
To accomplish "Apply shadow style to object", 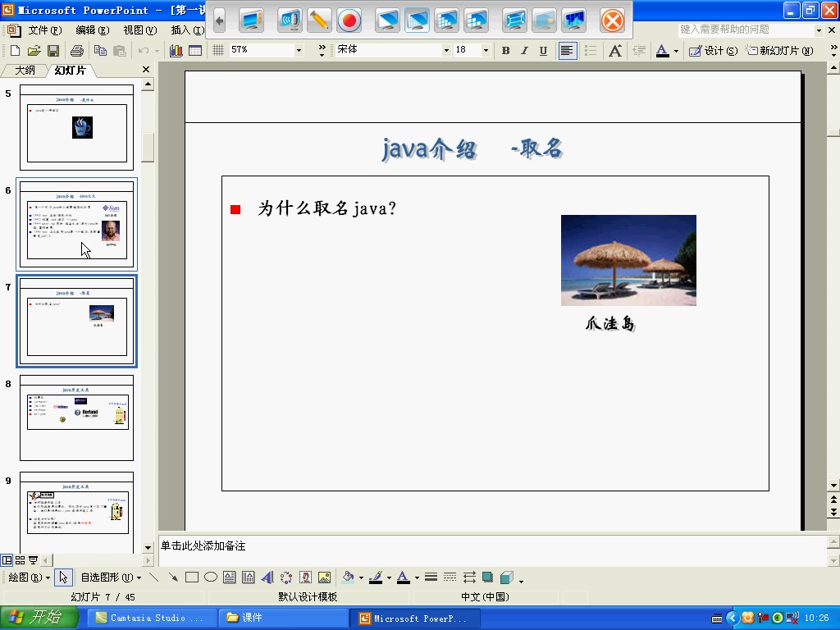I will point(487,577).
